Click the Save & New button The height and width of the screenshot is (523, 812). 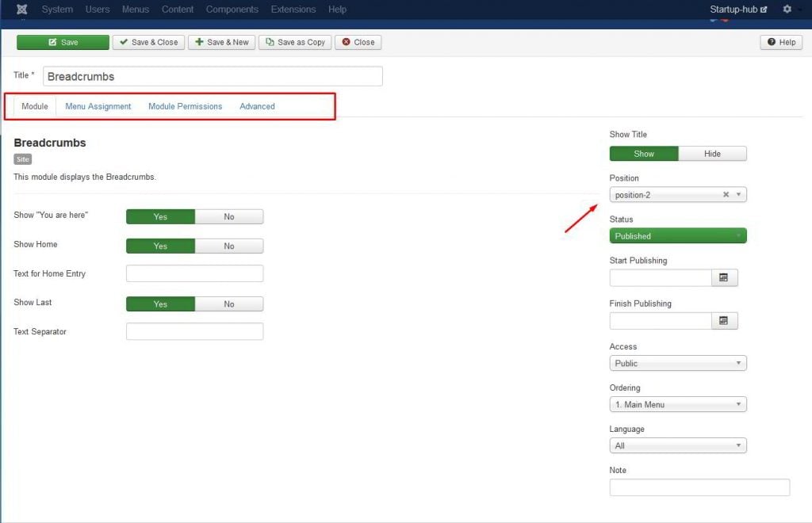point(221,42)
